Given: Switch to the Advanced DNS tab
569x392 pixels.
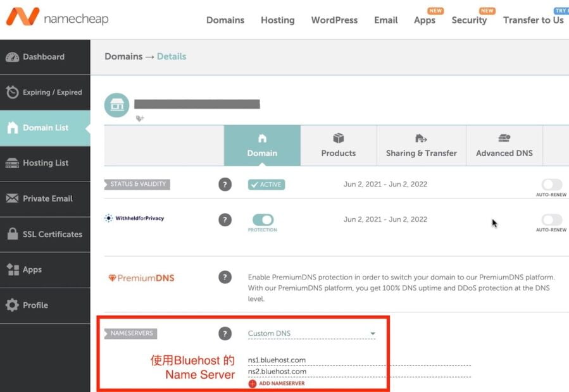Looking at the screenshot, I should click(x=504, y=145).
